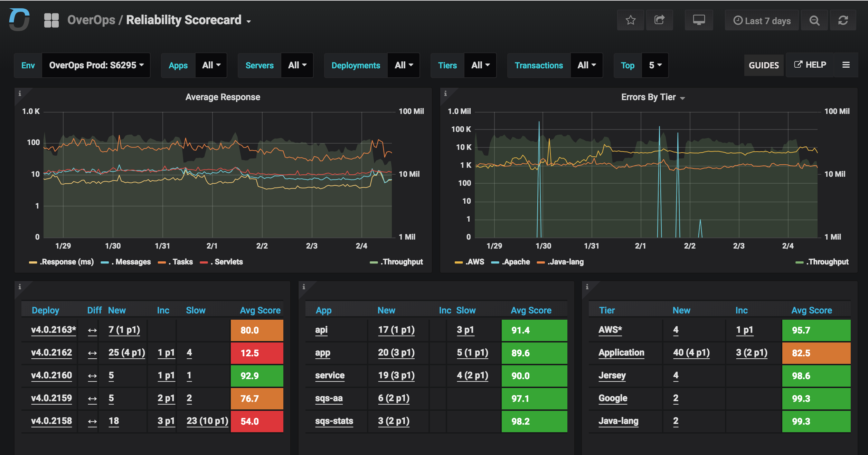Sort App table by New column
The image size is (868, 455).
[x=386, y=310]
